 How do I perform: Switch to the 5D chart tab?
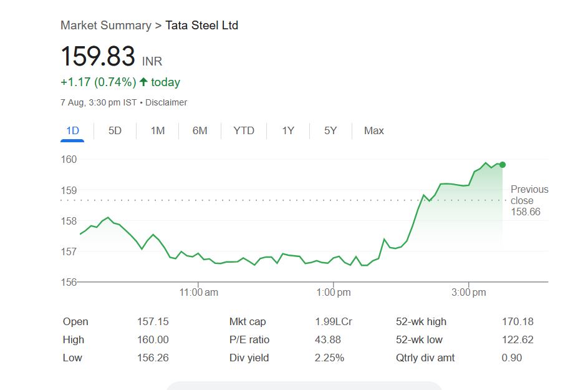pos(115,130)
